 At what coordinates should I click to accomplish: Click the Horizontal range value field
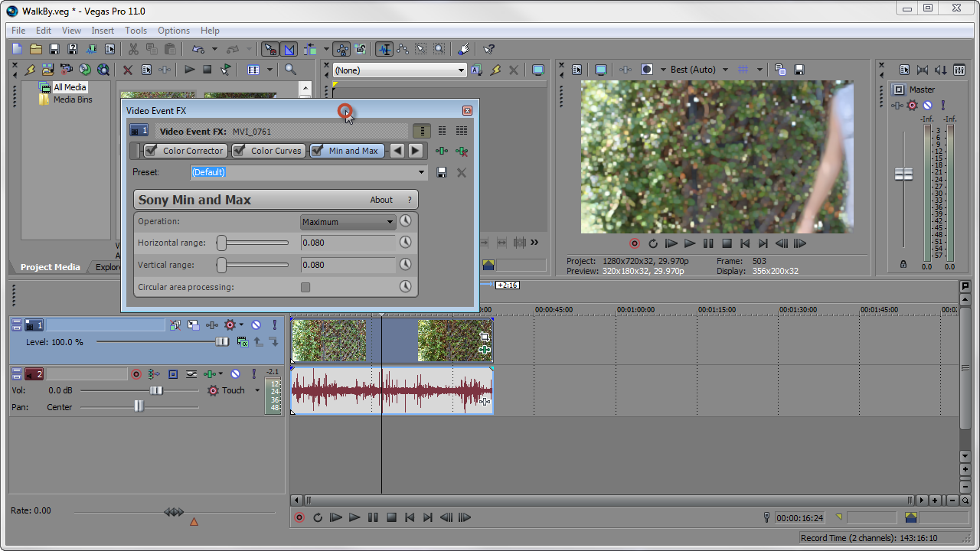[348, 243]
